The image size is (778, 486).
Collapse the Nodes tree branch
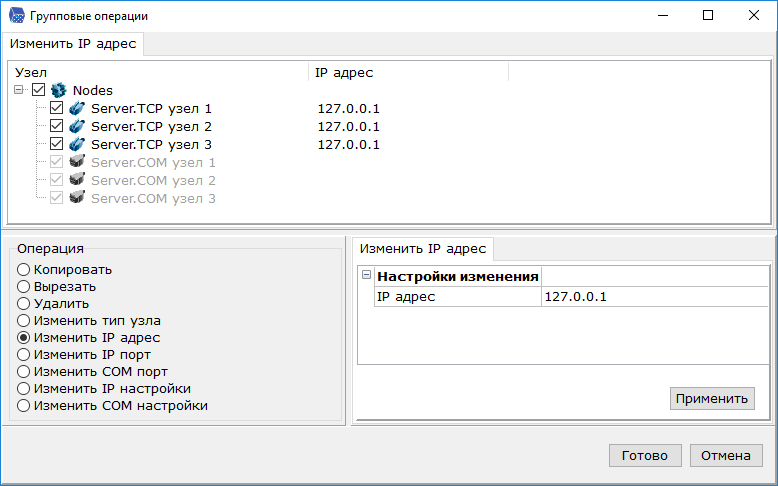(x=21, y=91)
